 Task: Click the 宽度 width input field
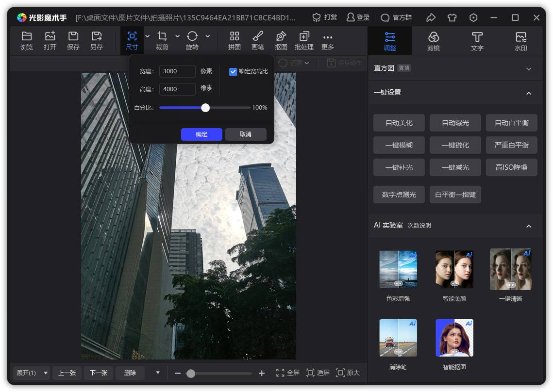pos(177,71)
